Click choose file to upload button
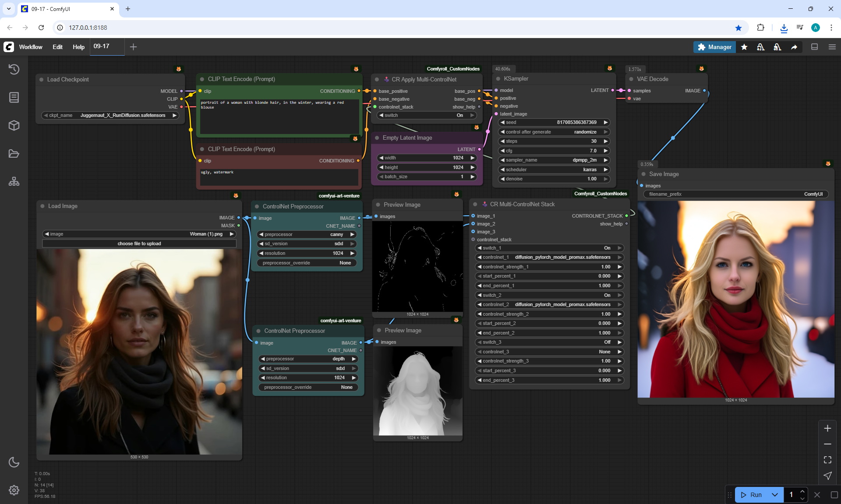This screenshot has width=841, height=504. pos(139,243)
